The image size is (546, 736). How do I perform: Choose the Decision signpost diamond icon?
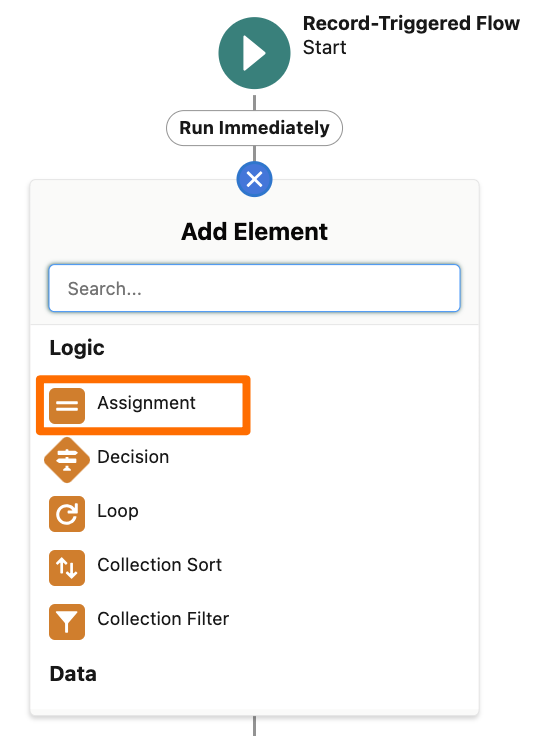(67, 460)
